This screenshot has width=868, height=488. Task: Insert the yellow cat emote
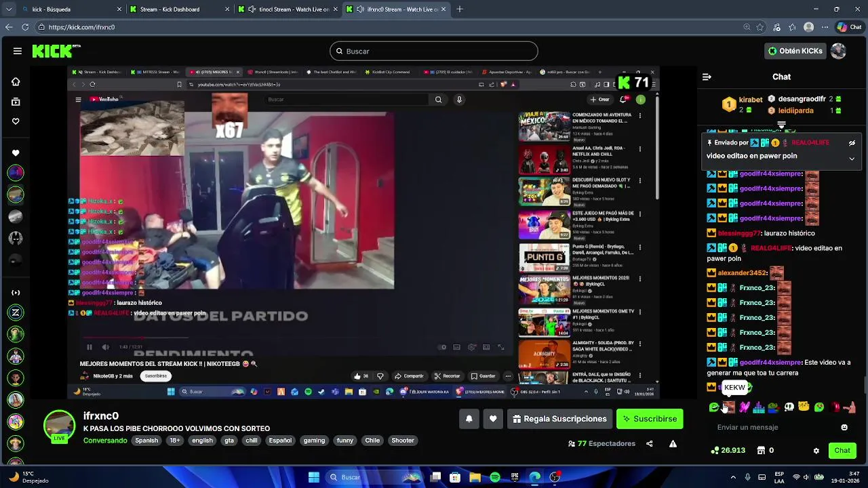tap(804, 407)
